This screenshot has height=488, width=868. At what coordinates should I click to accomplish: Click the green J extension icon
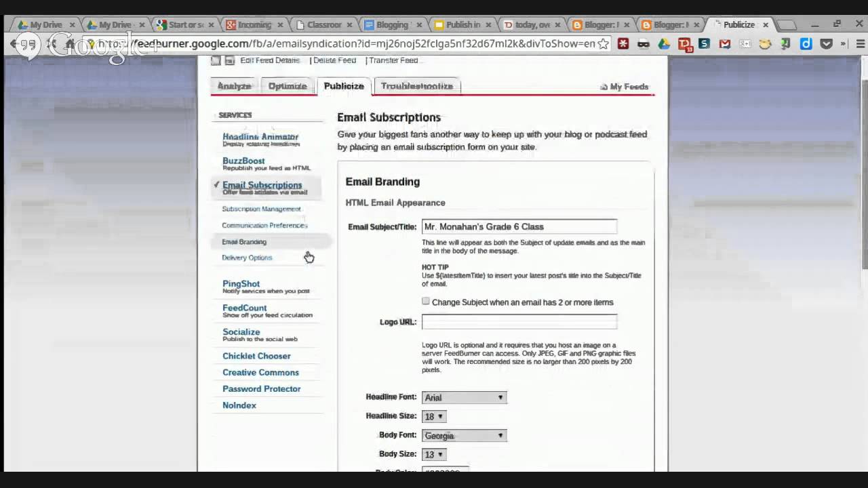tap(785, 44)
